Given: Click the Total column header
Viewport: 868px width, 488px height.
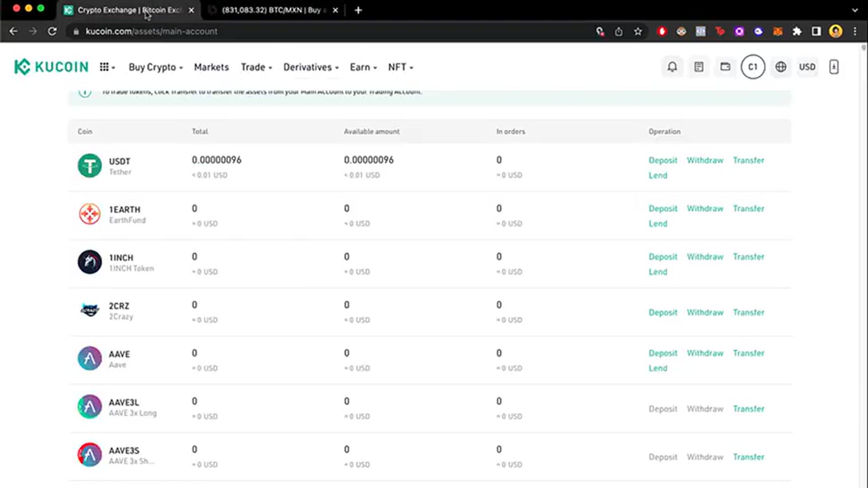Looking at the screenshot, I should (200, 131).
